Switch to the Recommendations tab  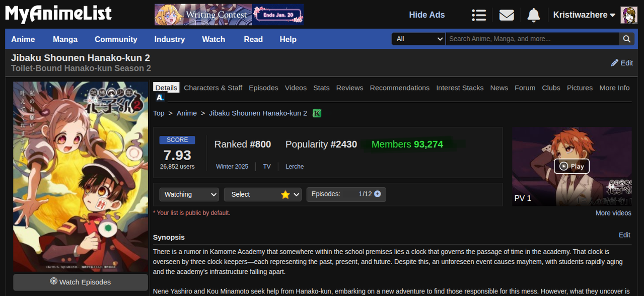400,88
